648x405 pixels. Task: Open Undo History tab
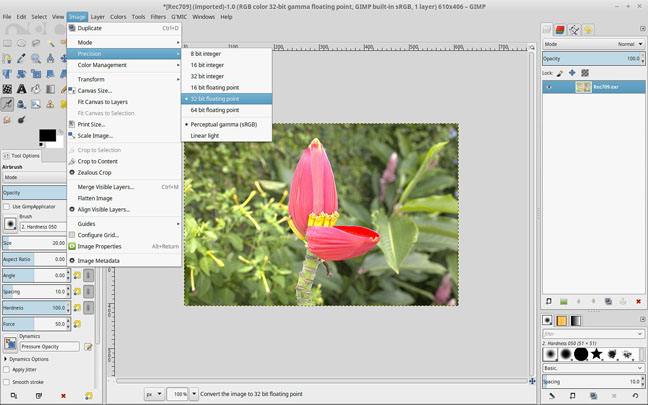[x=588, y=30]
